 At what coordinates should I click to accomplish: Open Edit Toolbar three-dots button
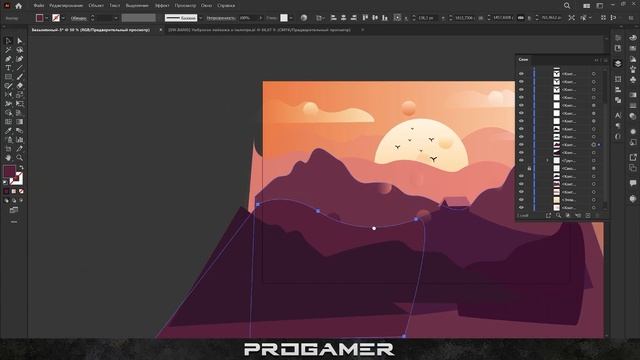pos(14,222)
